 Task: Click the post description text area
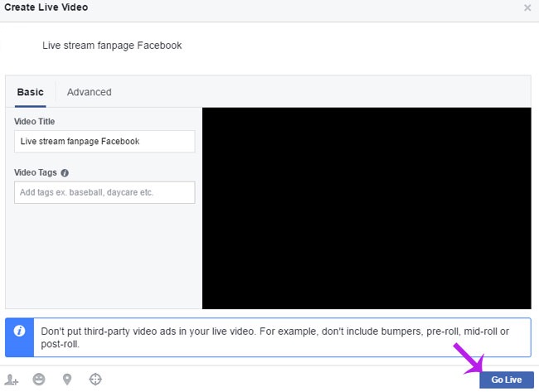(112, 46)
